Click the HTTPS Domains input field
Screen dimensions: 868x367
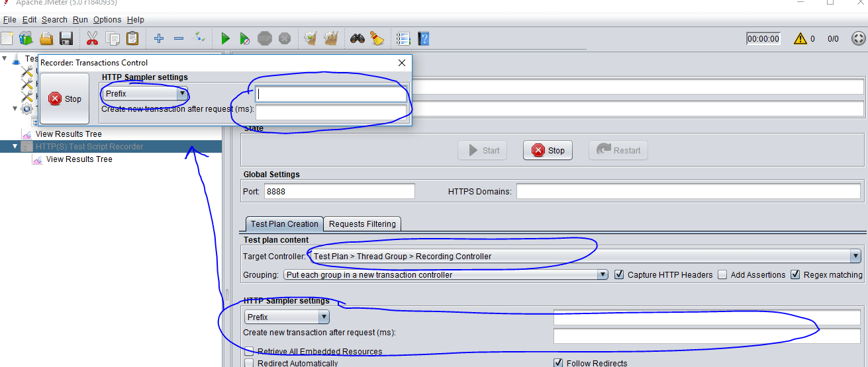[x=689, y=192]
